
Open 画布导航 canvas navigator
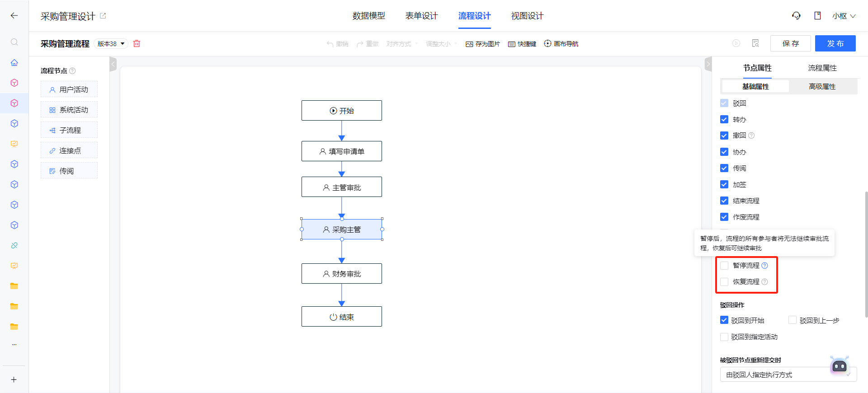(x=561, y=44)
